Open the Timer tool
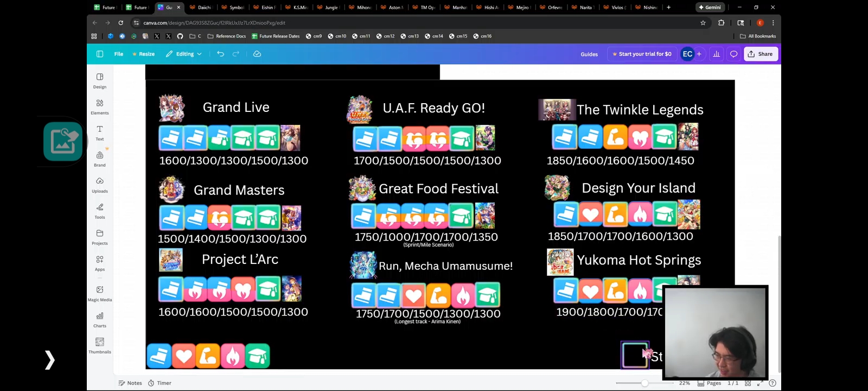The width and height of the screenshot is (868, 391). [159, 383]
